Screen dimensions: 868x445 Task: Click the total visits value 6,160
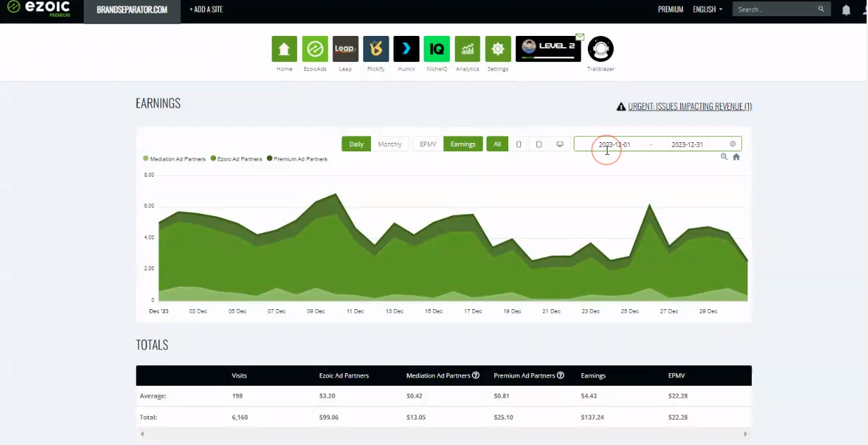[x=240, y=418]
